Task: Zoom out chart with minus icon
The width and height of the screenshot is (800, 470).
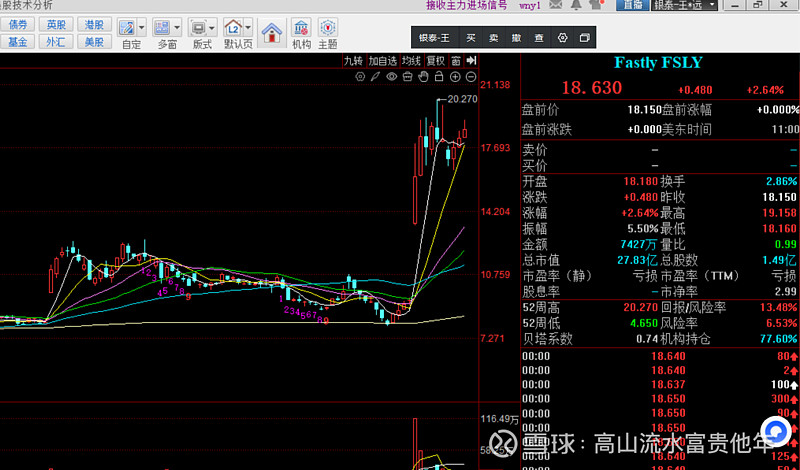Action: point(471,77)
